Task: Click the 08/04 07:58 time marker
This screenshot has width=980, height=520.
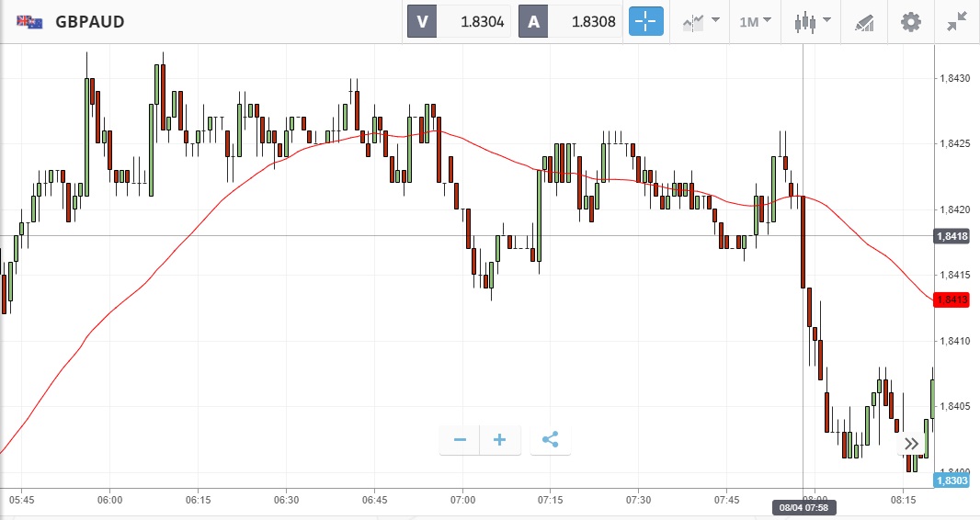Action: pos(804,506)
